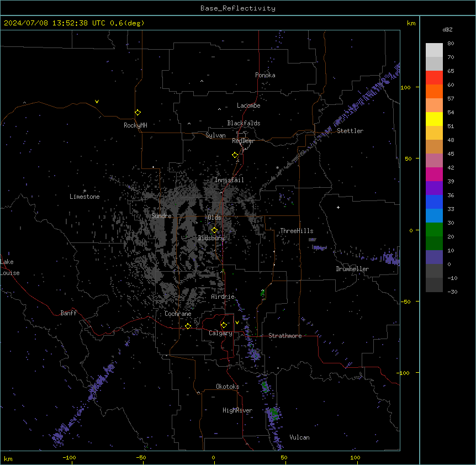Viewport: 476px width, 465px height.
Task: Click the Didsbury label
Action: point(211,238)
